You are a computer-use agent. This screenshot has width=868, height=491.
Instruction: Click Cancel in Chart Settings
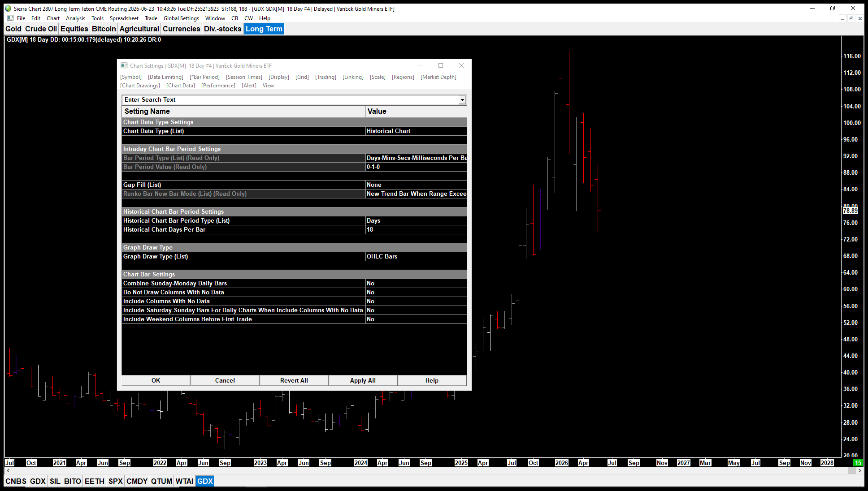[225, 380]
